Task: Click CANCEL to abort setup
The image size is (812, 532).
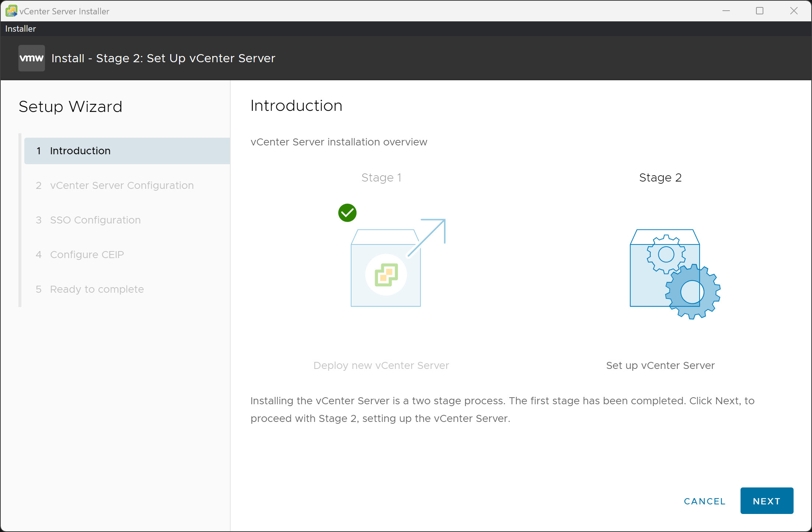Action: [704, 501]
